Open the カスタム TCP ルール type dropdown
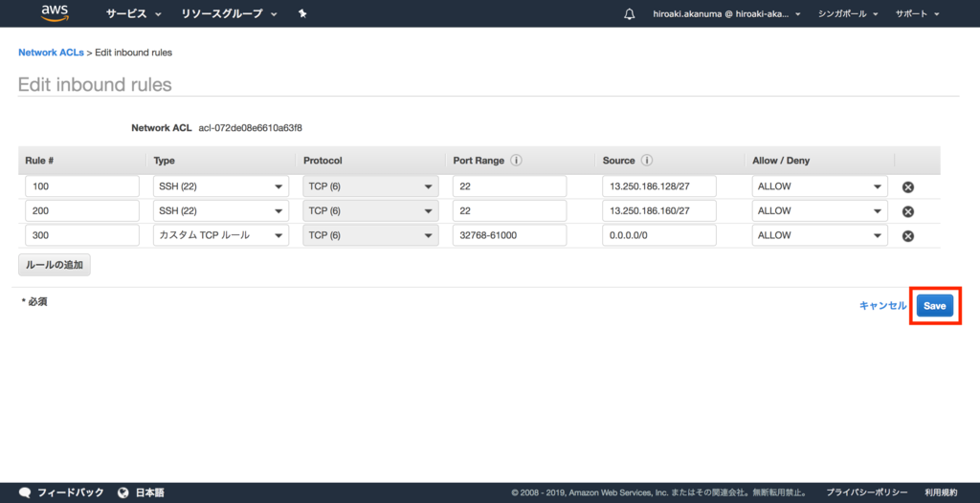This screenshot has height=503, width=980. tap(221, 235)
